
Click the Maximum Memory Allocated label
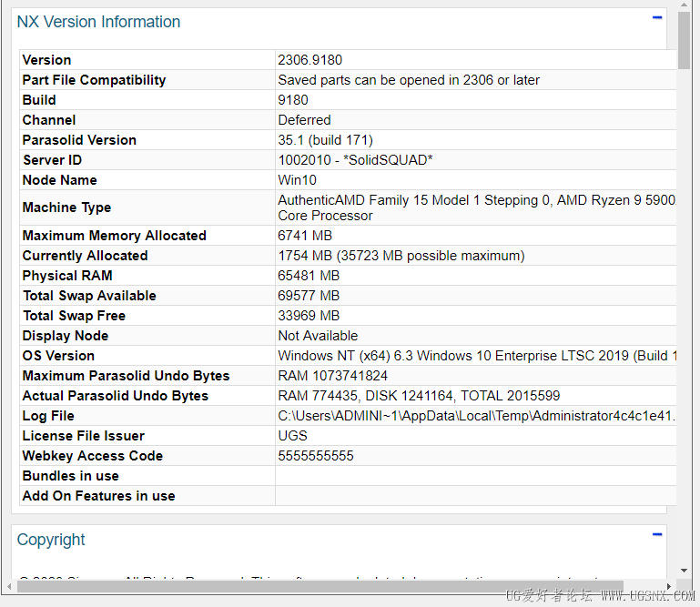pos(115,236)
